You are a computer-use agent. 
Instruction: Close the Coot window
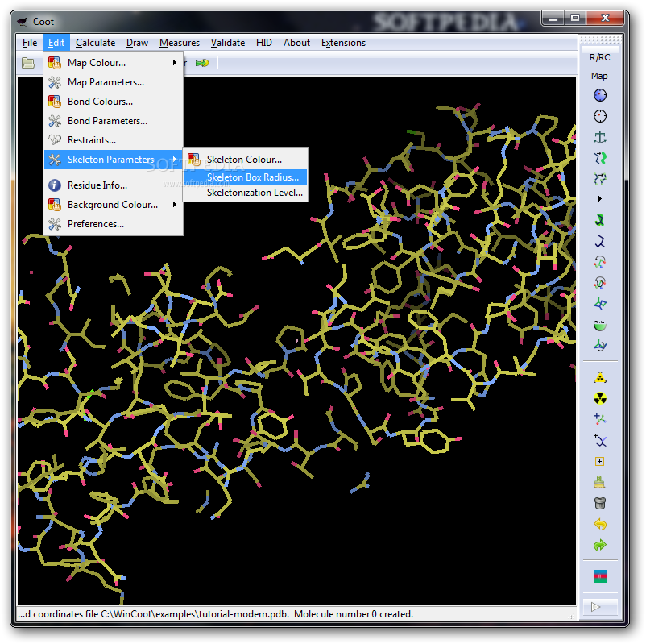pos(605,19)
